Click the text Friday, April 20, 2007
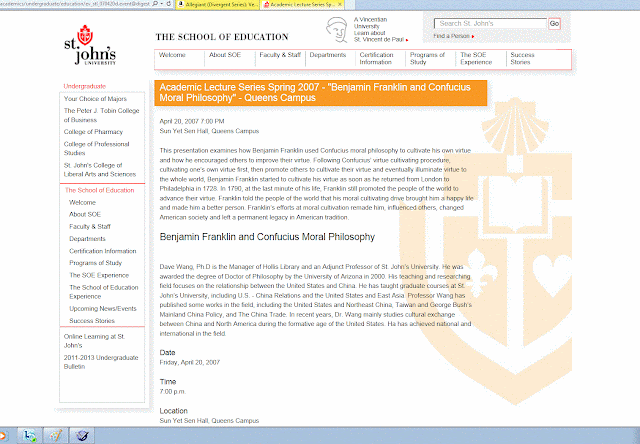Screen dimensions: 640x444 click(189, 362)
